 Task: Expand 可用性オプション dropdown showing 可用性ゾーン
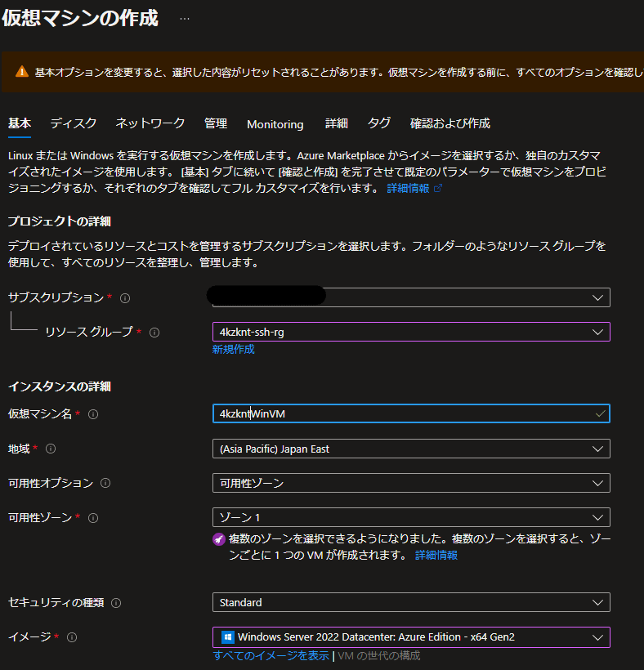pyautogui.click(x=411, y=483)
